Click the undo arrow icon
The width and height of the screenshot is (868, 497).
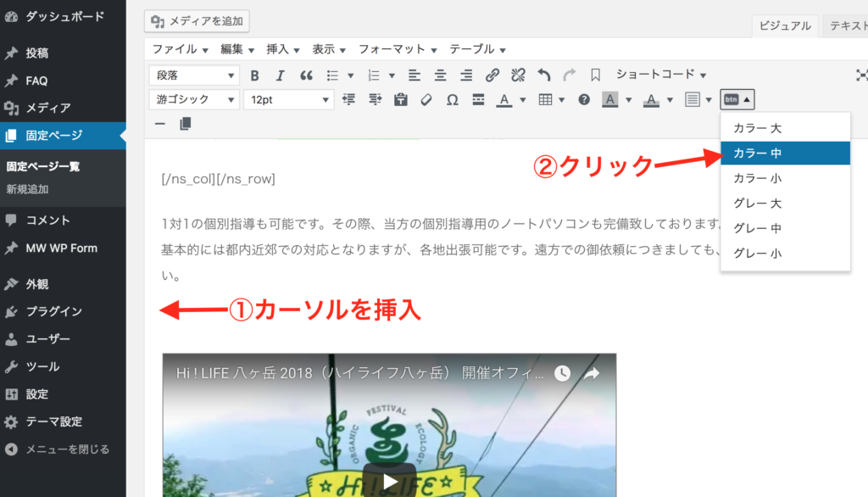click(544, 75)
